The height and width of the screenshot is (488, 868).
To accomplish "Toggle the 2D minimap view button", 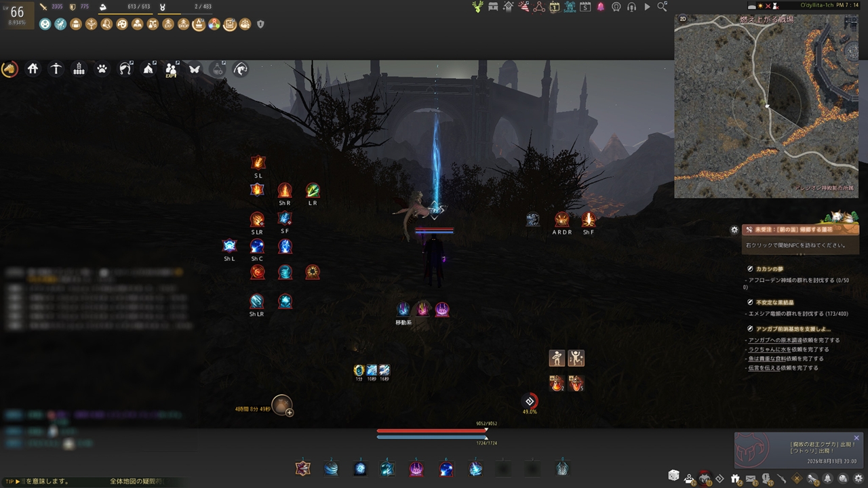I will click(x=683, y=20).
